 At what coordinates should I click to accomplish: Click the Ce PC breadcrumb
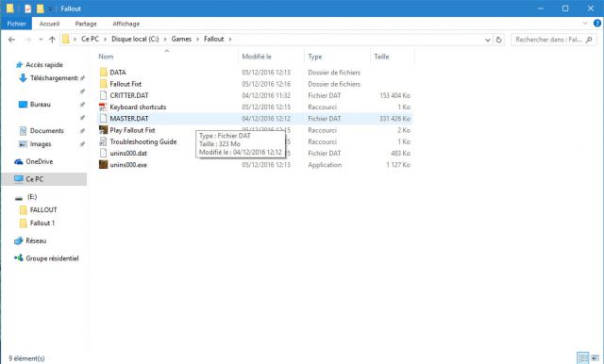90,39
